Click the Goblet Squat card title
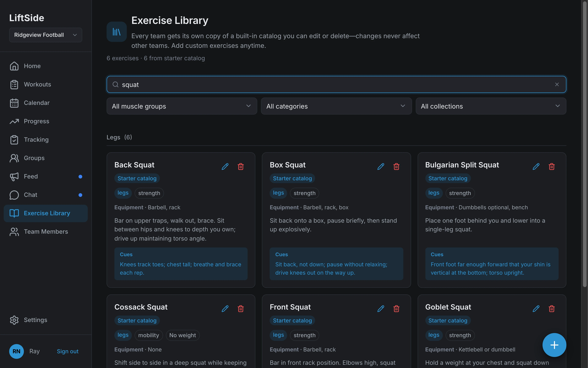 (x=448, y=307)
